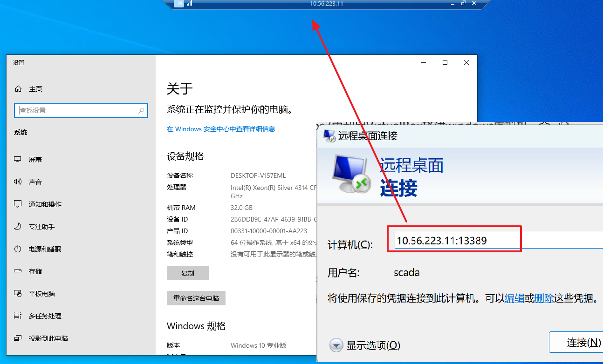Open 存储 in settings sidebar
The height and width of the screenshot is (364, 603).
click(x=35, y=271)
